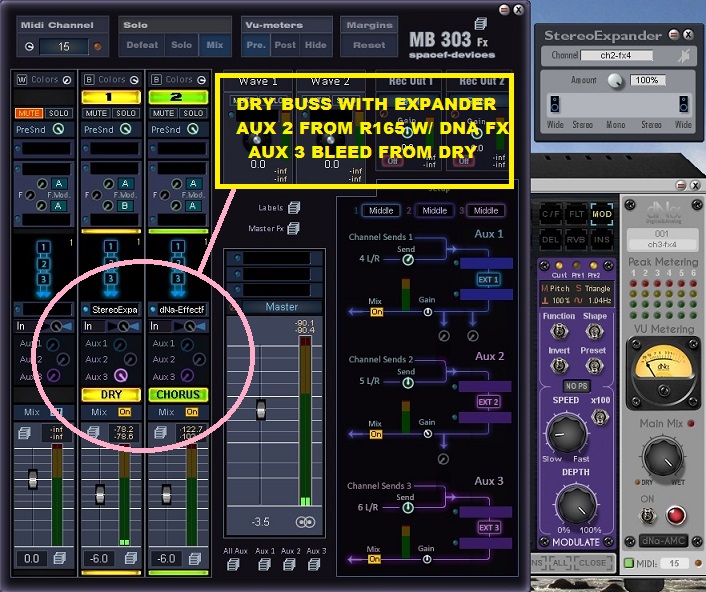Click the dNa DEPTH knob
Image resolution: width=706 pixels, height=592 pixels.
(576, 505)
